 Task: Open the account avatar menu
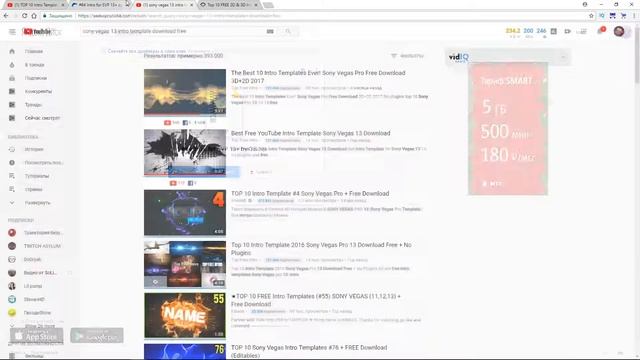click(619, 31)
